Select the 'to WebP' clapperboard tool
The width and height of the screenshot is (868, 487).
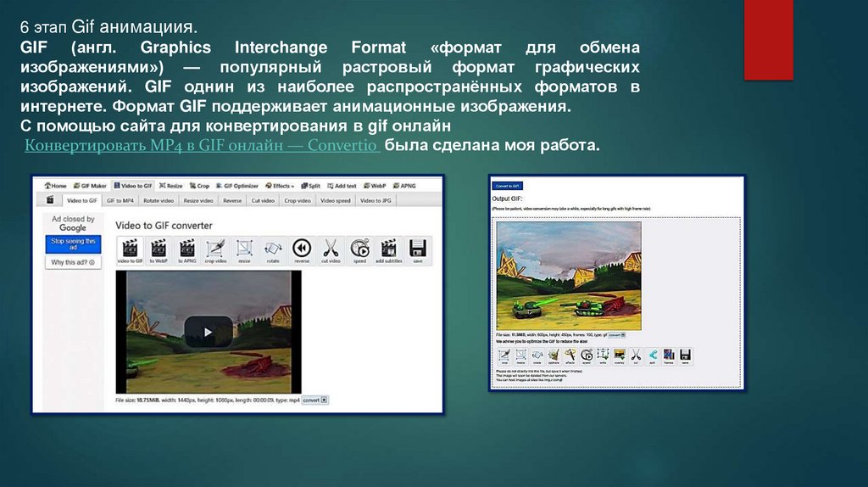159,250
